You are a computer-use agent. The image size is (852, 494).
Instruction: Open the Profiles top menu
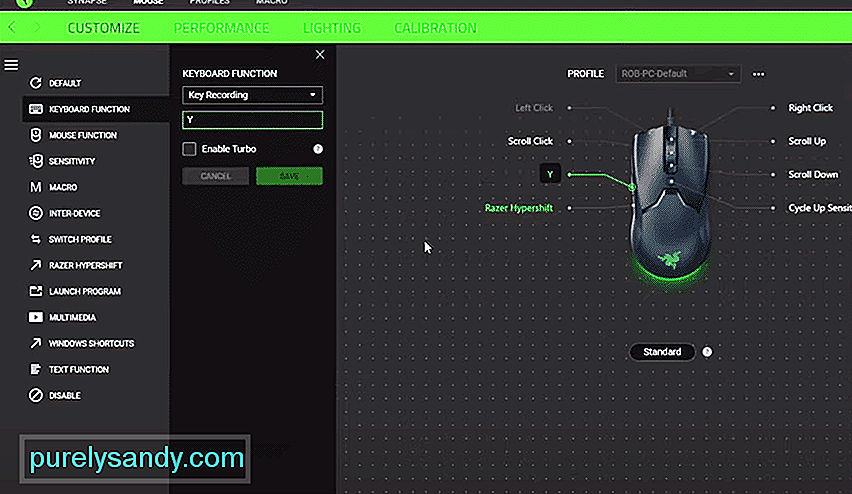(209, 3)
